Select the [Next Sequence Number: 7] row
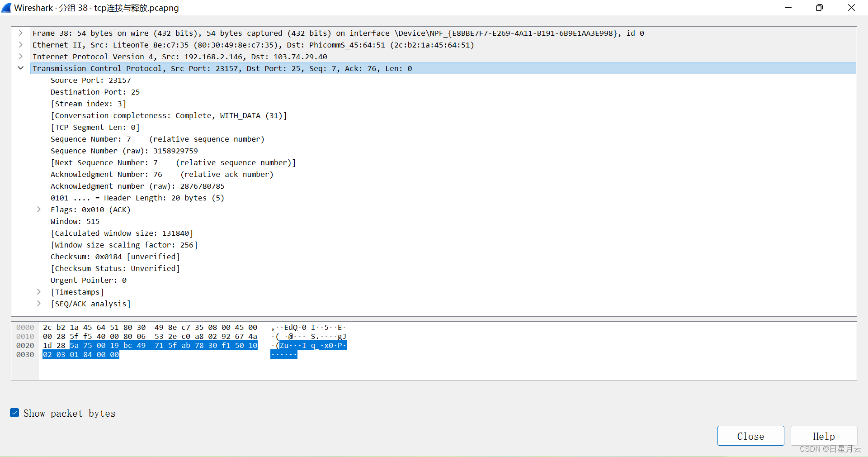This screenshot has width=868, height=457. point(173,162)
